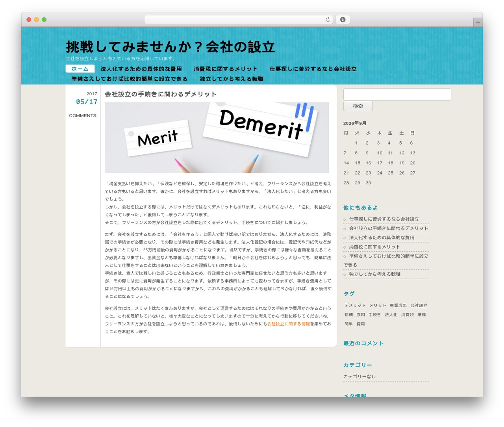This screenshot has width=504, height=427.
Task: Select the 法人化 tag
Action: pos(391,315)
